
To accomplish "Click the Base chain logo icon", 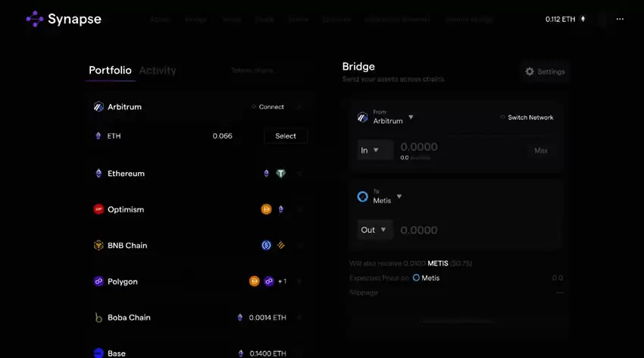I will (98, 353).
